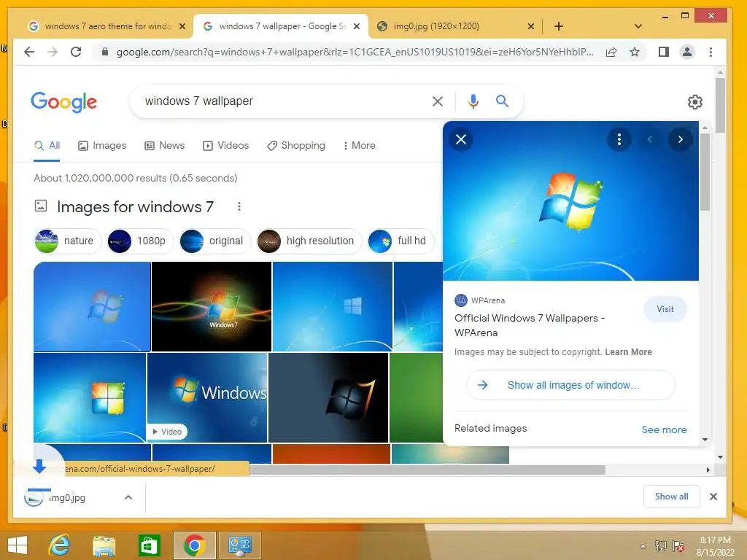The height and width of the screenshot is (560, 747).
Task: Open the dark Windows 7 logo thumbnail
Action: tap(328, 397)
